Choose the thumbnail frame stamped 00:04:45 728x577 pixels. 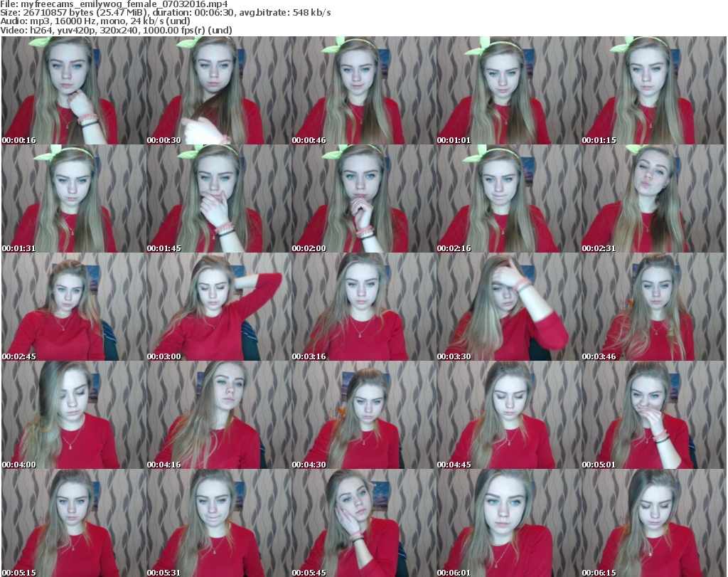pyautogui.click(x=509, y=415)
